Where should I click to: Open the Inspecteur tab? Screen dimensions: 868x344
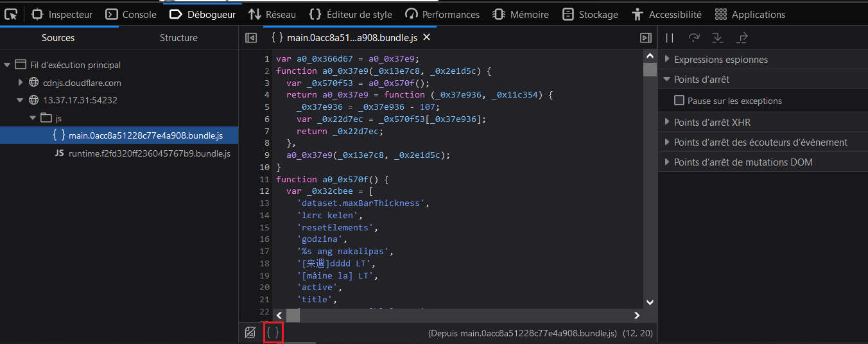tap(62, 14)
